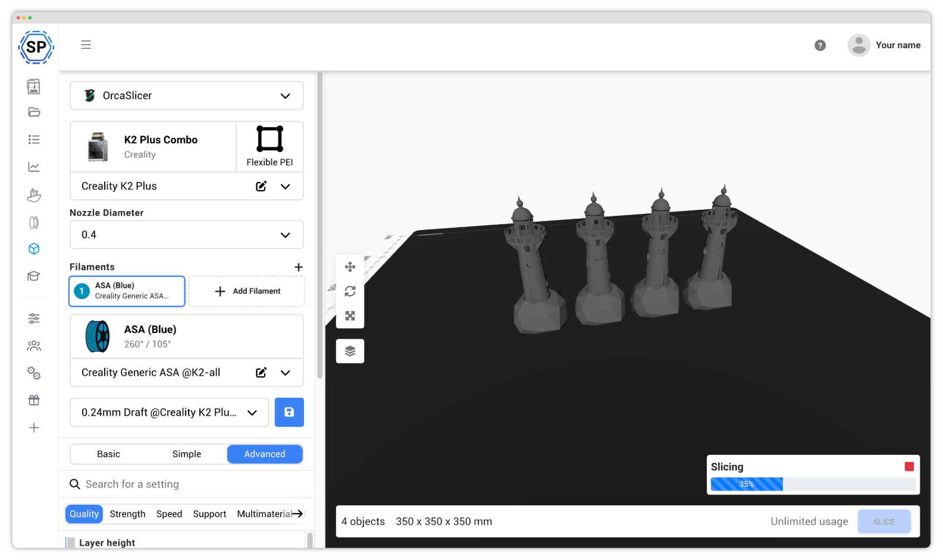This screenshot has width=943, height=560.
Task: Open the print queue list icon
Action: (x=34, y=139)
